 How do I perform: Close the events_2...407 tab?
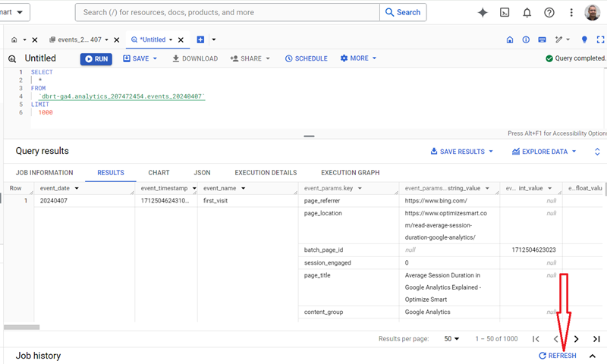117,40
